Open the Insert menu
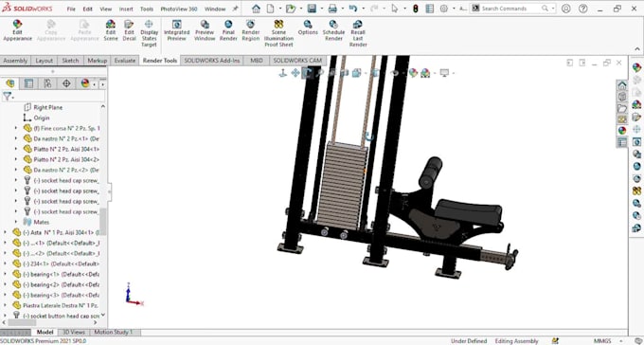The image size is (644, 345). point(126,9)
